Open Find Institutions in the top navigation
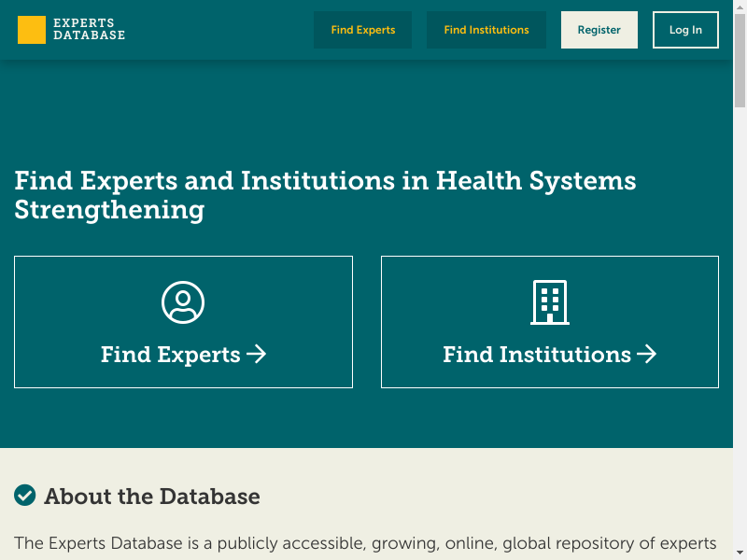Image resolution: width=747 pixels, height=560 pixels. (x=486, y=30)
